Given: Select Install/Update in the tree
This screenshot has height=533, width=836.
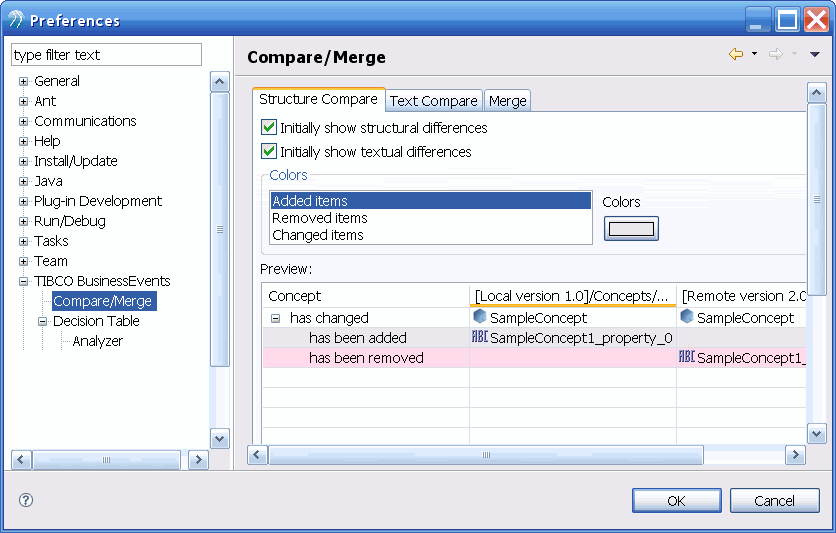Looking at the screenshot, I should tap(76, 161).
